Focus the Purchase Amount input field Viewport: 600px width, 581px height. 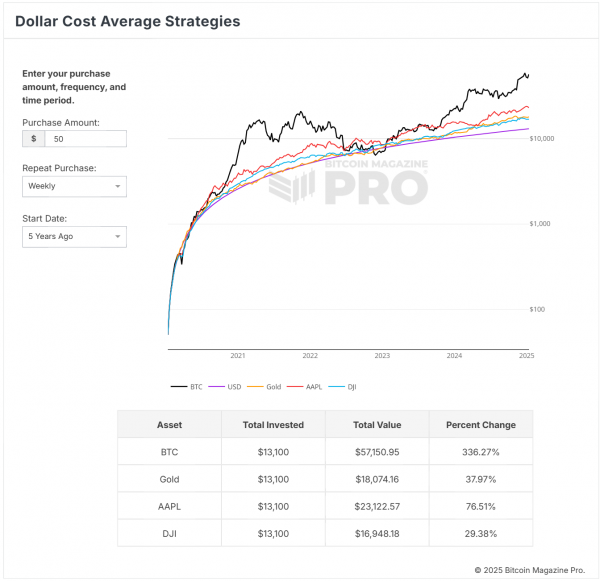tap(86, 139)
